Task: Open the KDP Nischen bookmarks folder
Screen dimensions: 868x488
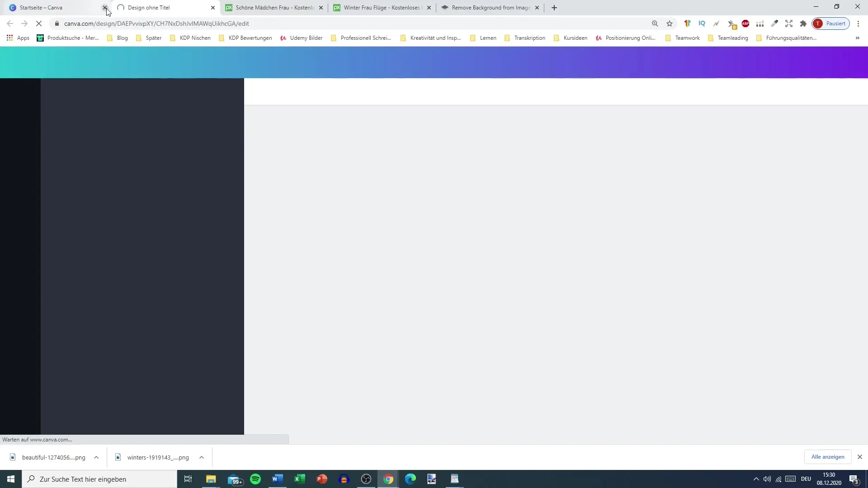Action: click(x=190, y=38)
